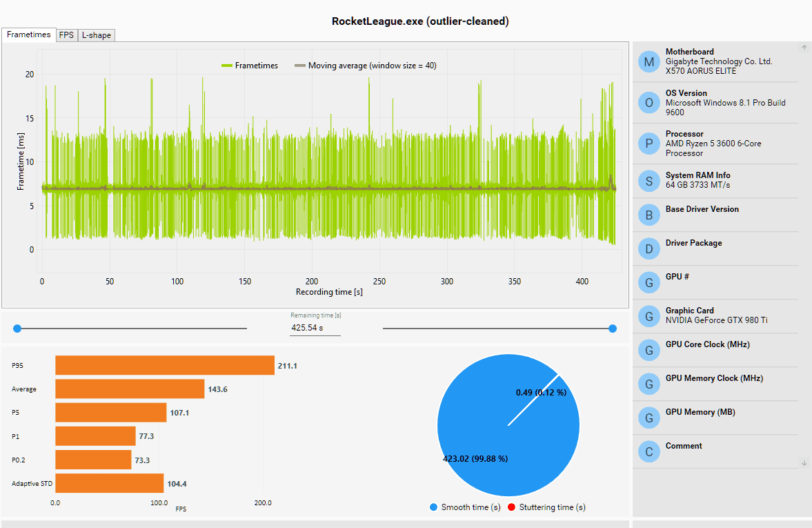Click the G icon beside GPU Memory Clock

coord(649,384)
